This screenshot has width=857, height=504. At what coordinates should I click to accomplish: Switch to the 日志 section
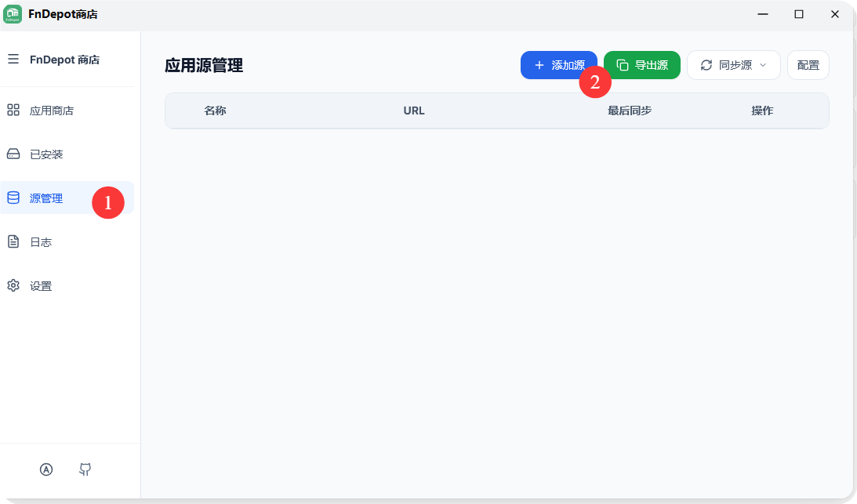(x=39, y=241)
